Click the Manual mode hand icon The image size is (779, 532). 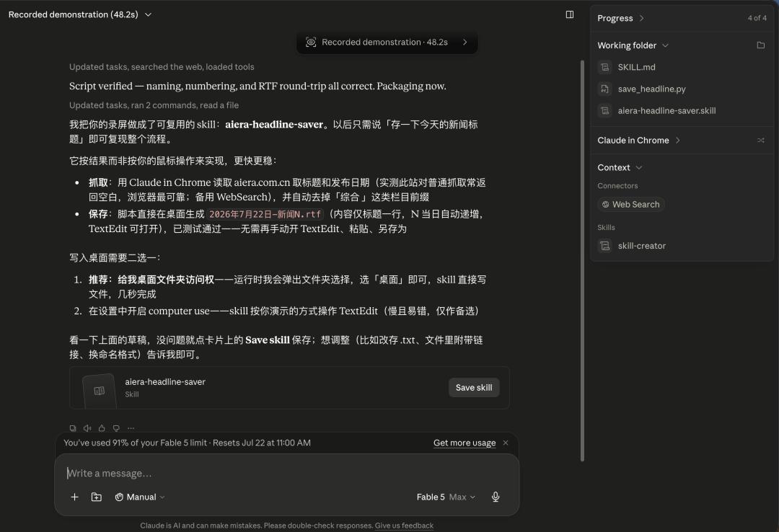click(x=119, y=497)
